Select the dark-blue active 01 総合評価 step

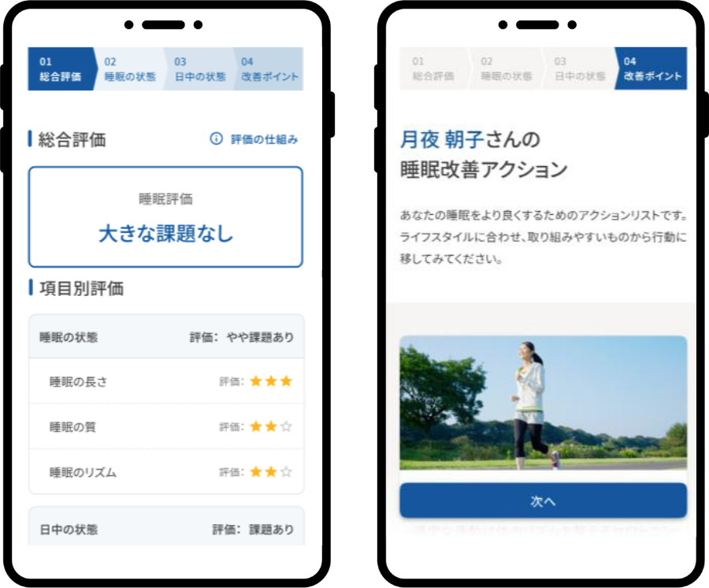coord(60,69)
